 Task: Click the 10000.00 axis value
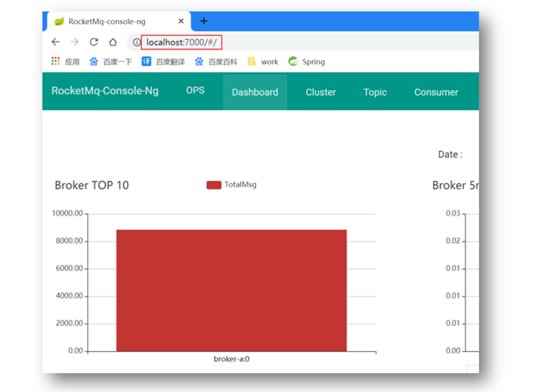click(x=67, y=213)
